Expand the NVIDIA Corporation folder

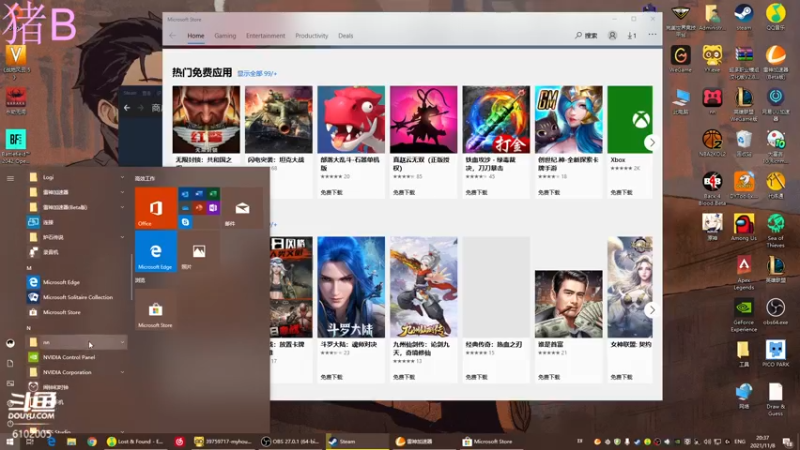click(x=77, y=372)
